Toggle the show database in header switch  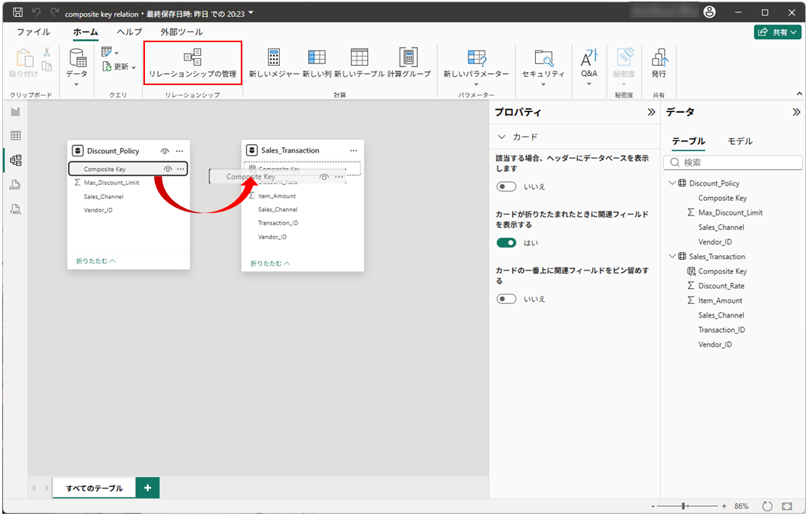click(506, 186)
